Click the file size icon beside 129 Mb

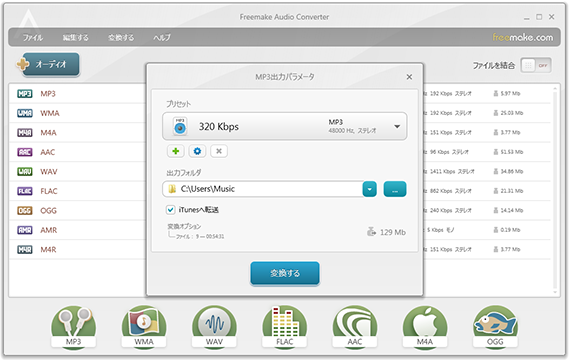point(371,232)
